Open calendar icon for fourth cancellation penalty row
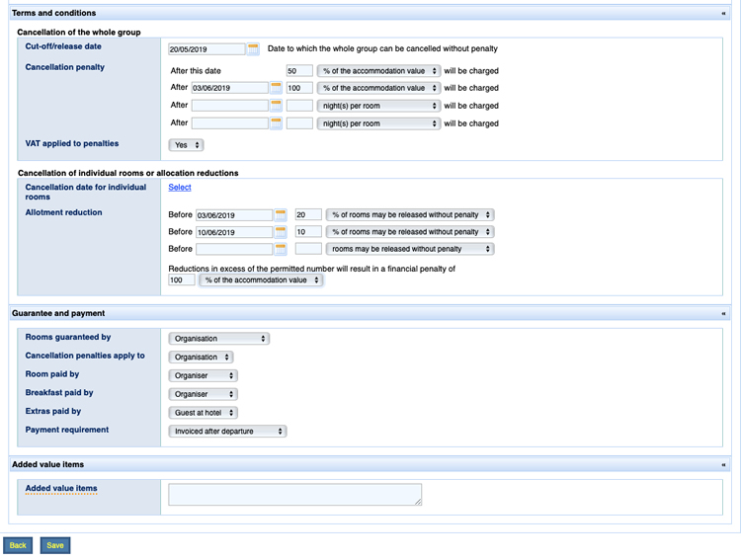This screenshot has height=560, width=741. pos(276,122)
